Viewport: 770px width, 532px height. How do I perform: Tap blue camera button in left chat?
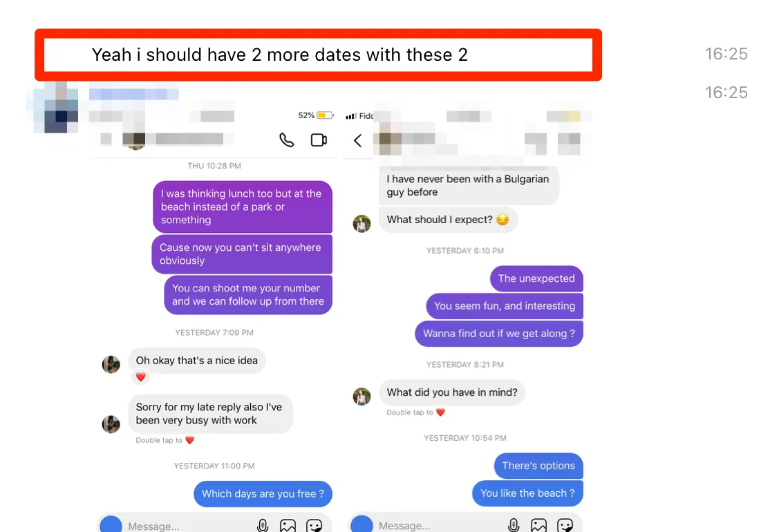tap(111, 524)
